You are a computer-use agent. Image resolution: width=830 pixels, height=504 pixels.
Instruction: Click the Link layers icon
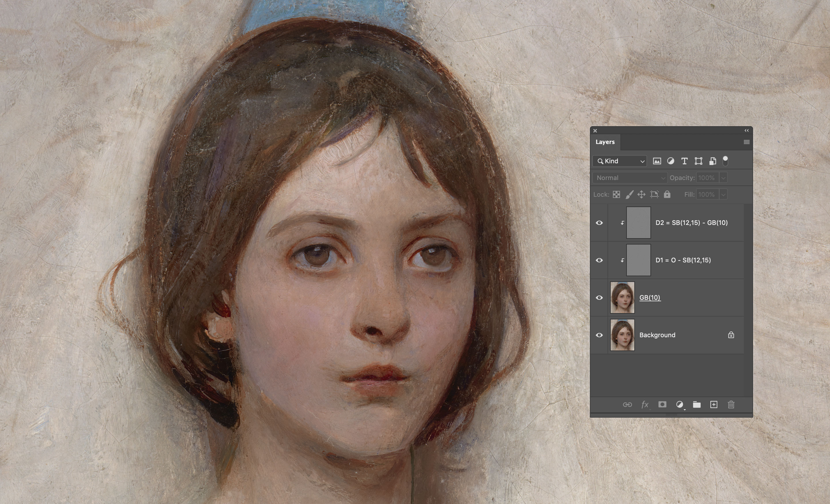pos(627,405)
